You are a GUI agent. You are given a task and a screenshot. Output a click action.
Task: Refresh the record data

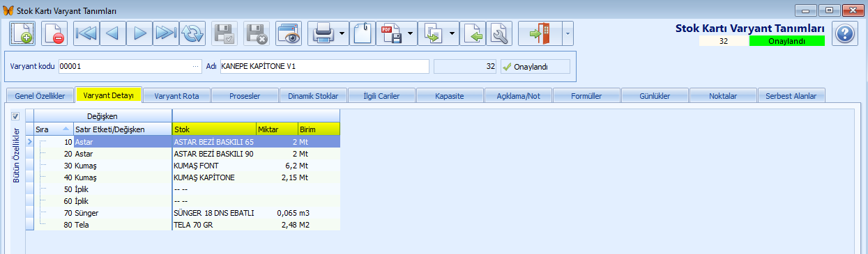point(192,33)
